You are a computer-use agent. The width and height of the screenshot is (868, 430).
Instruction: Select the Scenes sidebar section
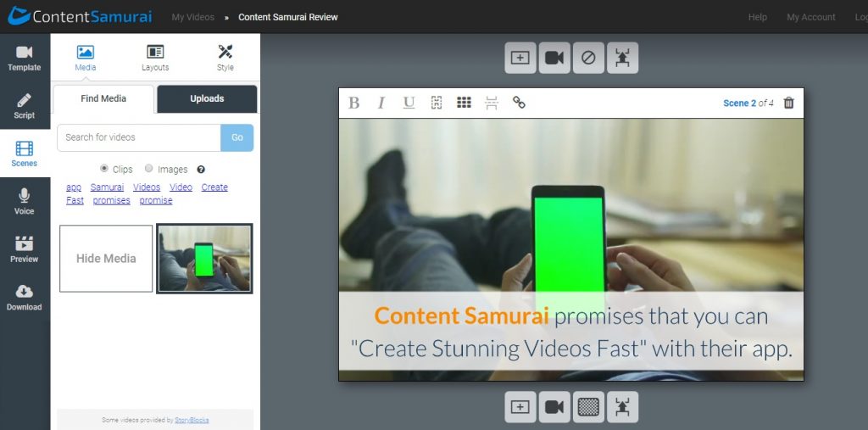pyautogui.click(x=25, y=154)
